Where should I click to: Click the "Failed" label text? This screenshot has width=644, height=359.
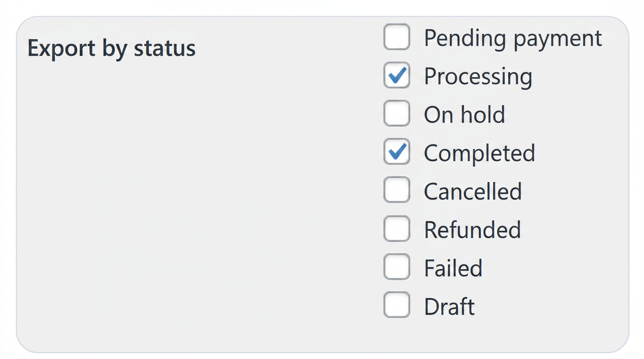pyautogui.click(x=453, y=268)
